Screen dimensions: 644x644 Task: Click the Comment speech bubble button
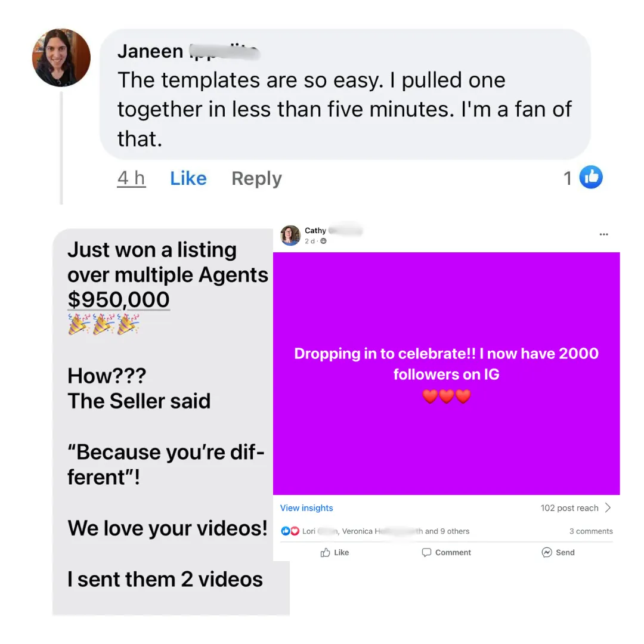[x=446, y=552]
